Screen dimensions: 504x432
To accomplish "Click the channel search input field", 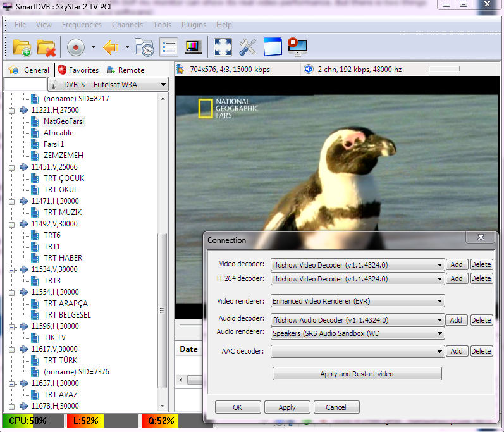I will click(x=25, y=84).
